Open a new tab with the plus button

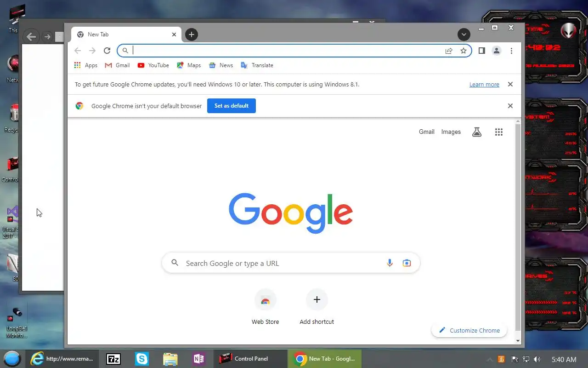click(192, 34)
